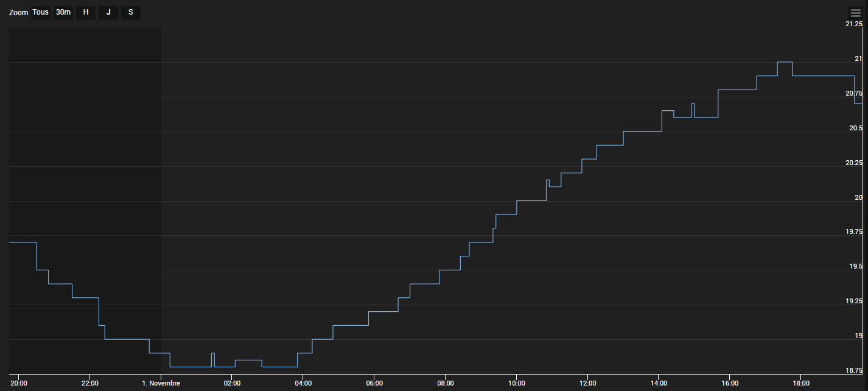The image size is (868, 391).
Task: Switch zoom to S weekly range
Action: (131, 12)
